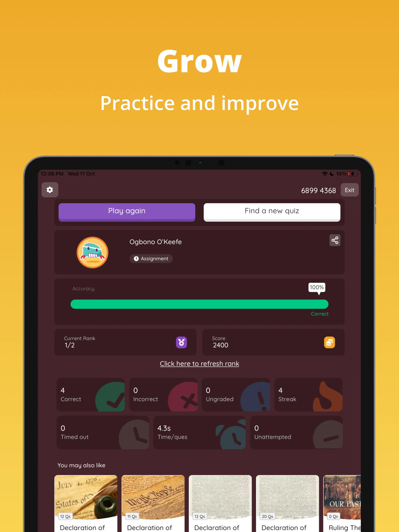Open the Exit menu option
Viewport: 399px width, 532px height.
click(x=350, y=189)
